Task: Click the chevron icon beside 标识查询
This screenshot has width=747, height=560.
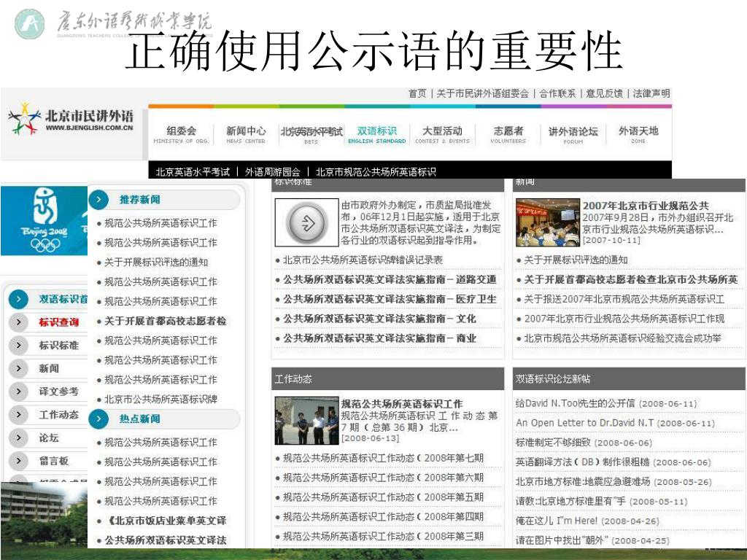Action: click(18, 322)
